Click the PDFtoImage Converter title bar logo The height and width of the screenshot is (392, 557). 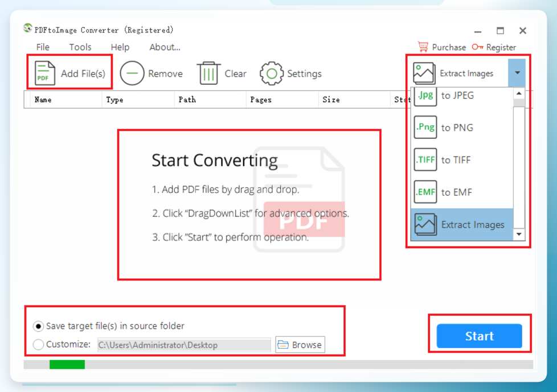[28, 28]
